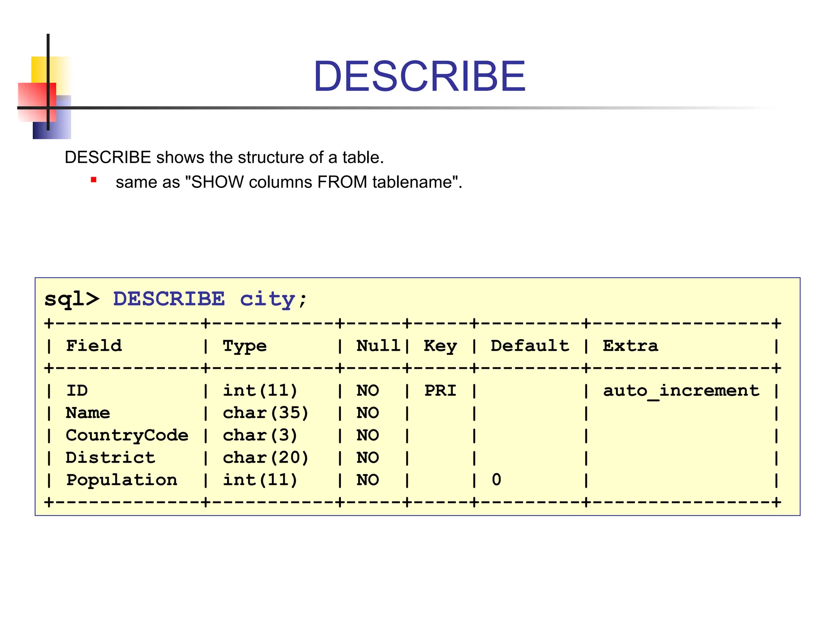Screen dimensions: 840x630
Task: Click the PRI key value
Action: point(440,390)
